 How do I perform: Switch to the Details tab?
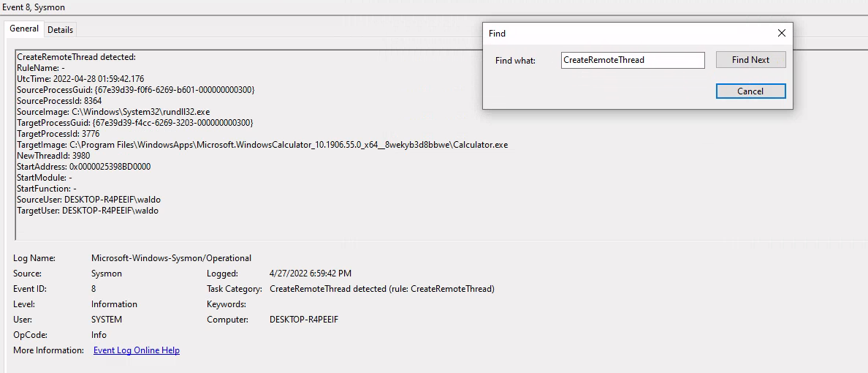60,29
